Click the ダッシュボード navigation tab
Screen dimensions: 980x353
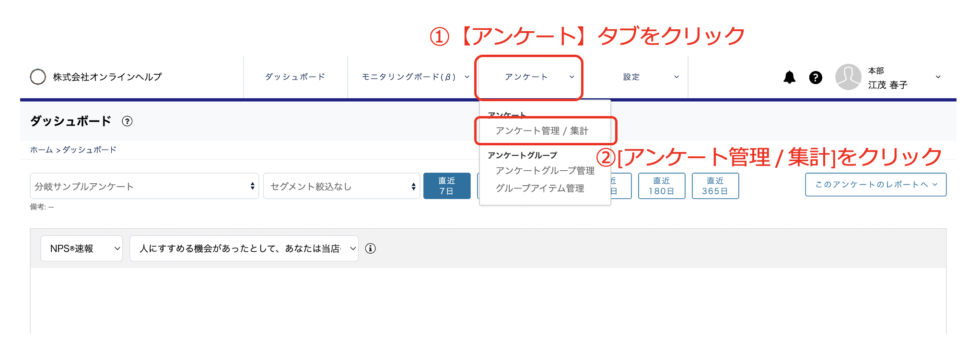pos(295,77)
